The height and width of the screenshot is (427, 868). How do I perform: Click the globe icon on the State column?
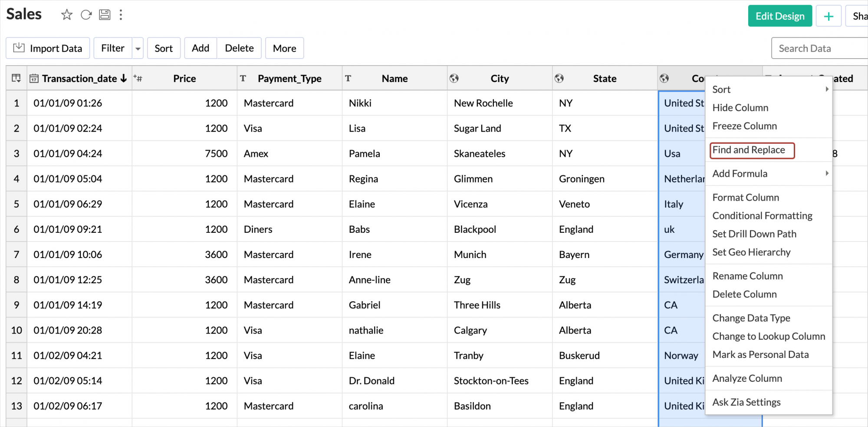click(559, 78)
